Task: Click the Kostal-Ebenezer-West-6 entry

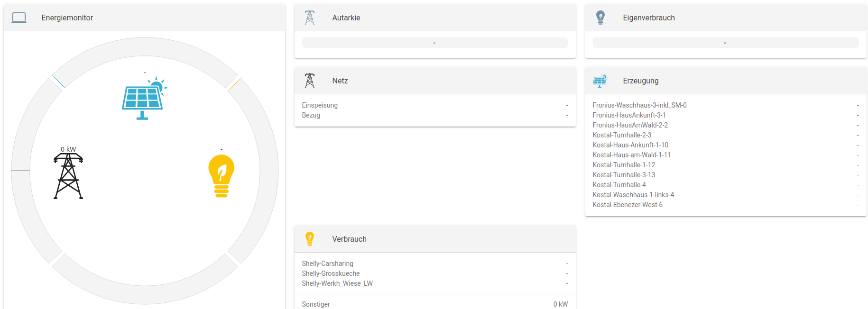Action: click(628, 205)
